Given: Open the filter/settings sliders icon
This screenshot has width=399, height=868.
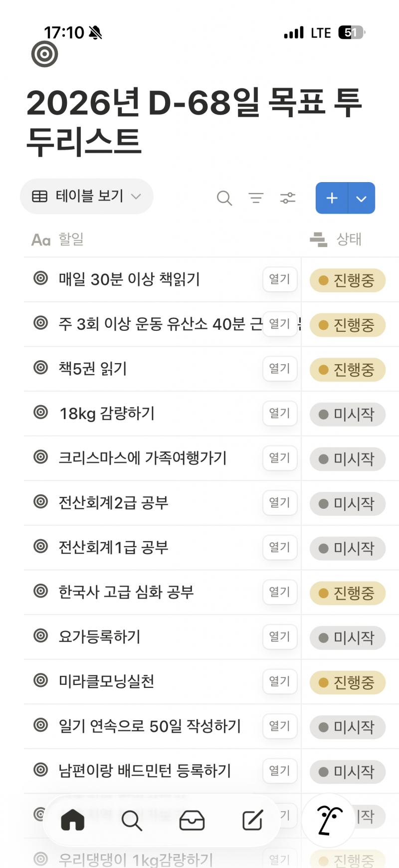Looking at the screenshot, I should (x=287, y=198).
